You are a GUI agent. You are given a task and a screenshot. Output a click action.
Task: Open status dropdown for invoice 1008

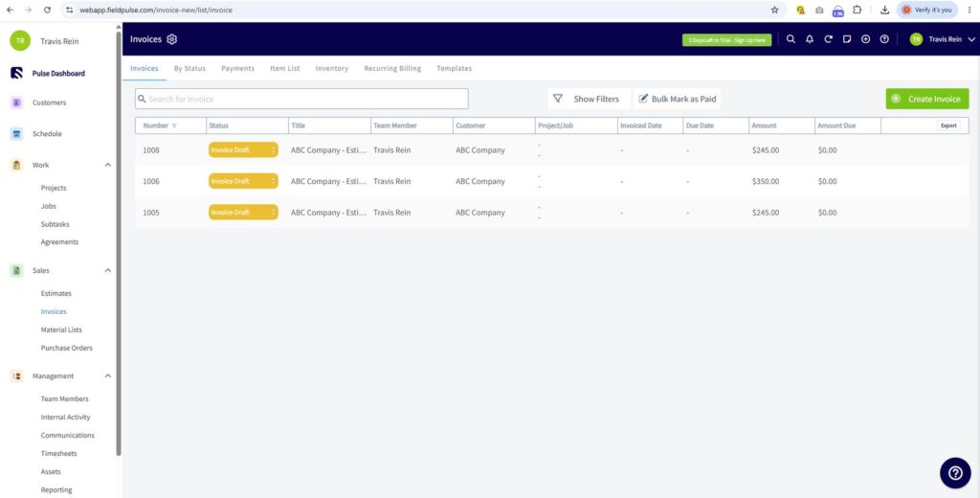[x=243, y=150]
